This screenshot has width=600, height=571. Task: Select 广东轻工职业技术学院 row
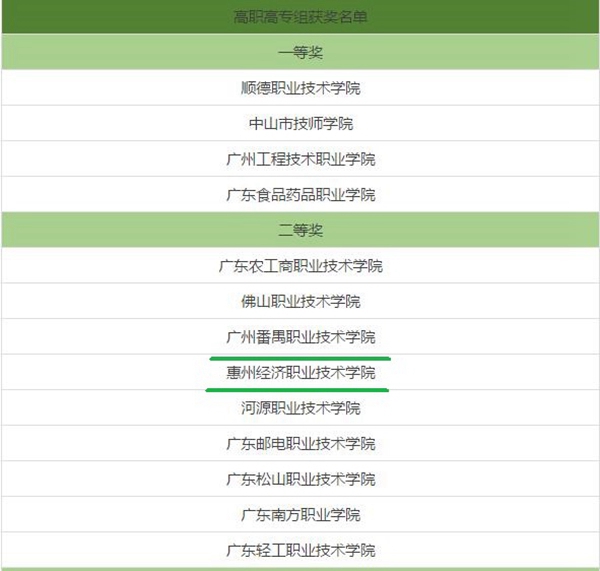pos(300,550)
